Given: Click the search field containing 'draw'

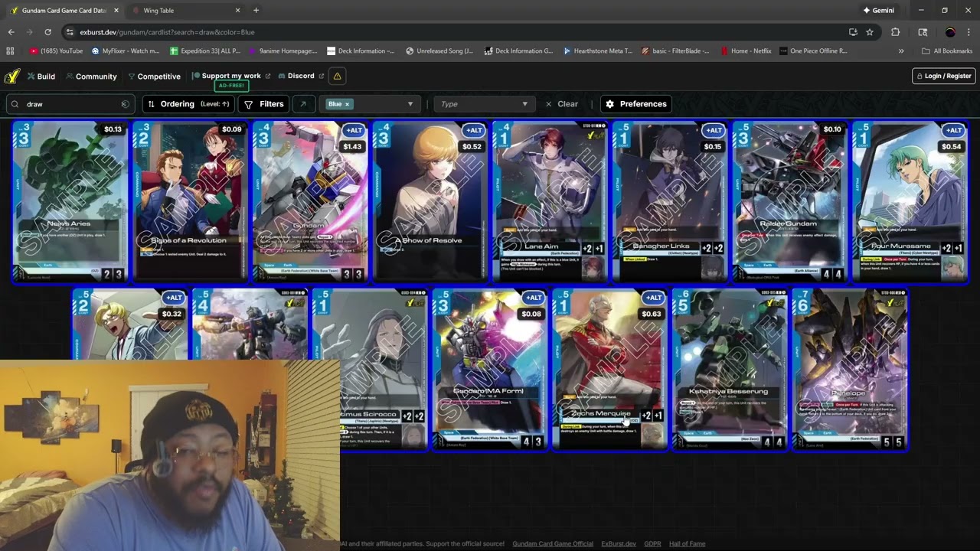Looking at the screenshot, I should [70, 104].
